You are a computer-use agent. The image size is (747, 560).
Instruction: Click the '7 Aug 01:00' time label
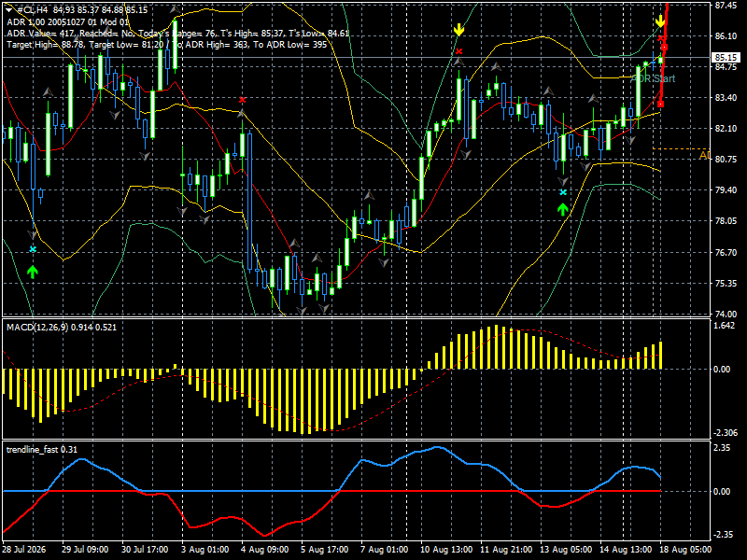pos(385,550)
